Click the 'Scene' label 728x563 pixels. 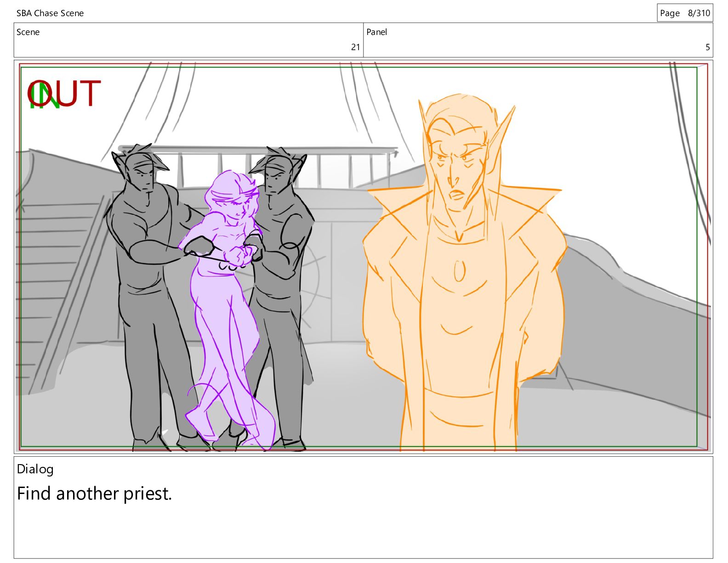coord(28,32)
